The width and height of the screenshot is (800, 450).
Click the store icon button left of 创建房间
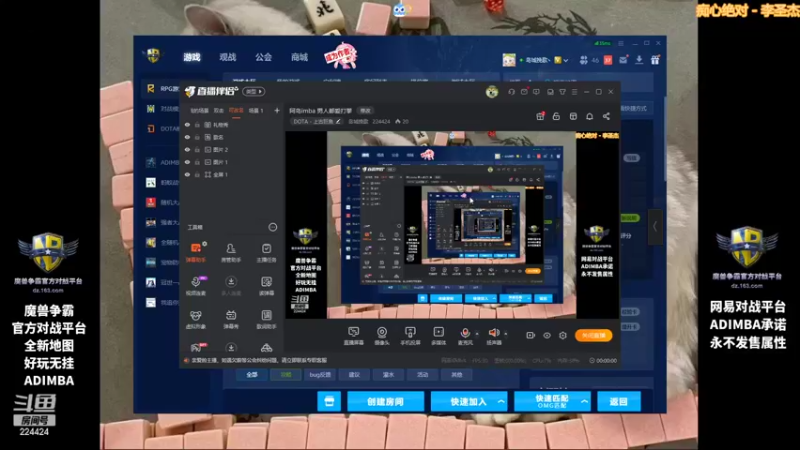coord(329,401)
